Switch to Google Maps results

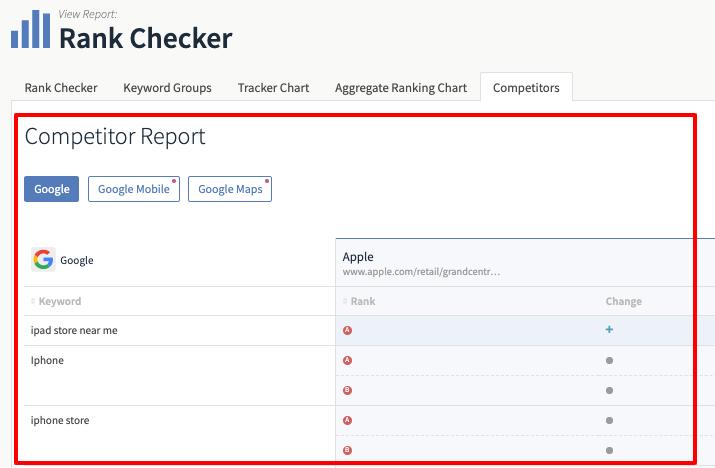tap(230, 189)
